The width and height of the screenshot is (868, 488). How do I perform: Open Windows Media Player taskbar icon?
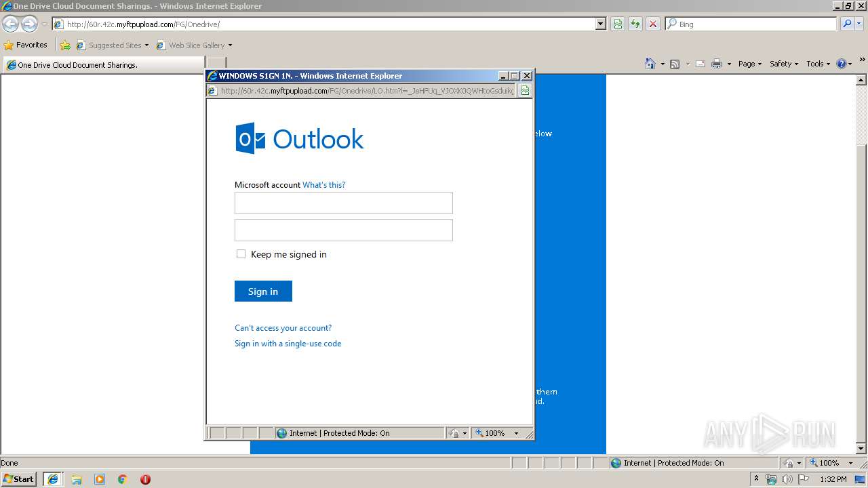click(100, 479)
